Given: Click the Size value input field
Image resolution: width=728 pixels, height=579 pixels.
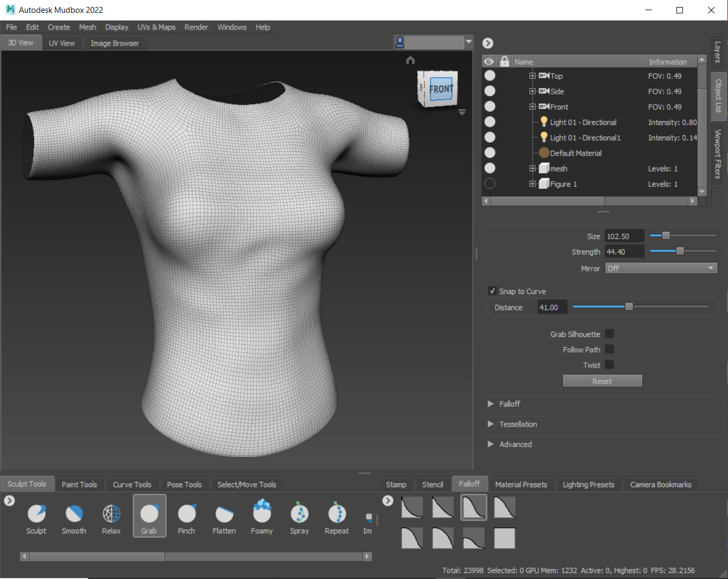Looking at the screenshot, I should [x=624, y=236].
